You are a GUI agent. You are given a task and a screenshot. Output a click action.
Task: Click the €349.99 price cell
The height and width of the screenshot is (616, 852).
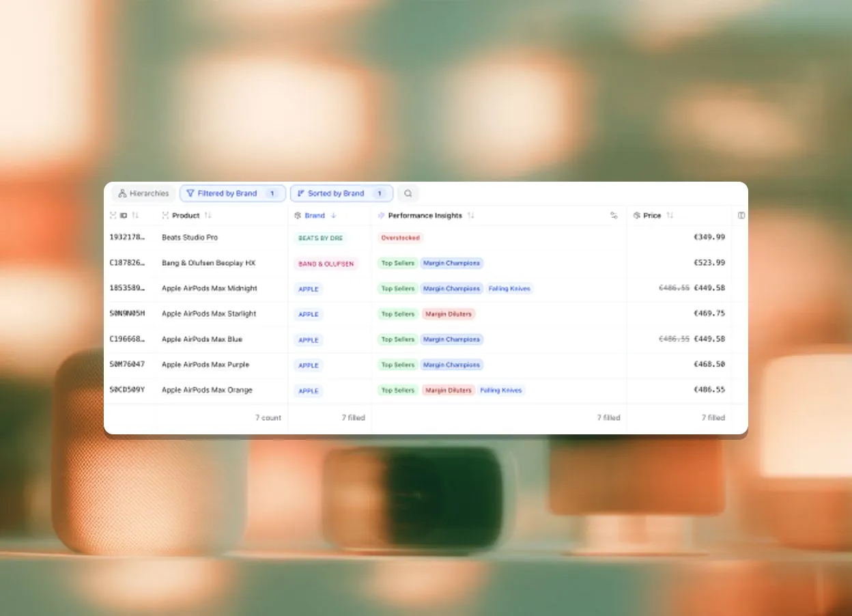tap(709, 237)
